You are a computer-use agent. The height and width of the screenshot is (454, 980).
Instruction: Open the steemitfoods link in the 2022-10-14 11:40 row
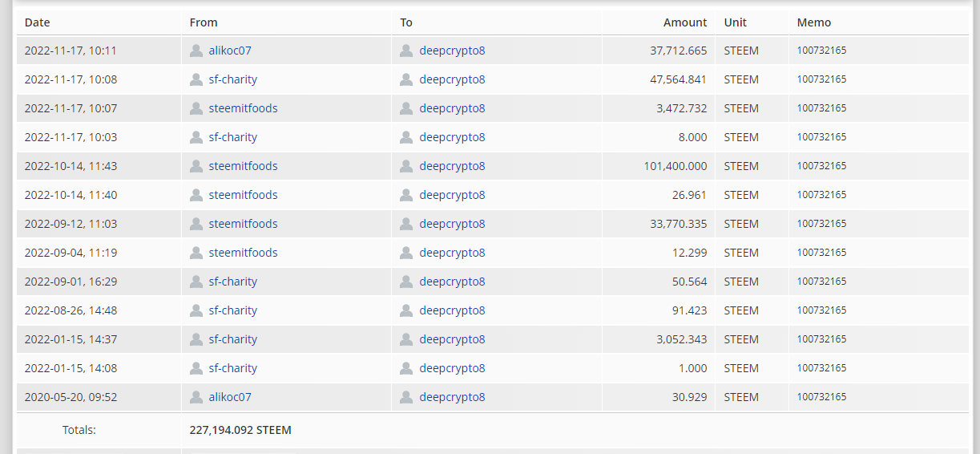click(x=243, y=195)
